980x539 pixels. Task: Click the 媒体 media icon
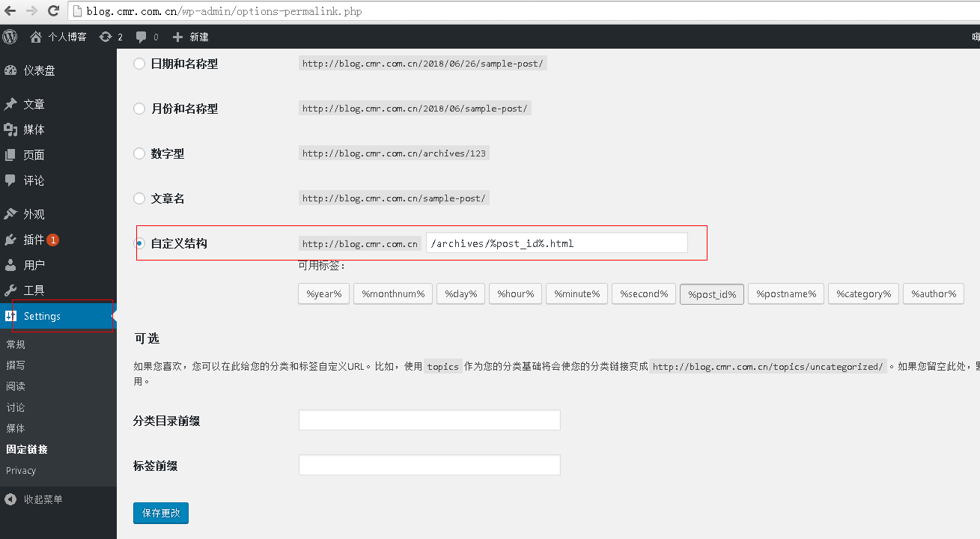coord(10,130)
